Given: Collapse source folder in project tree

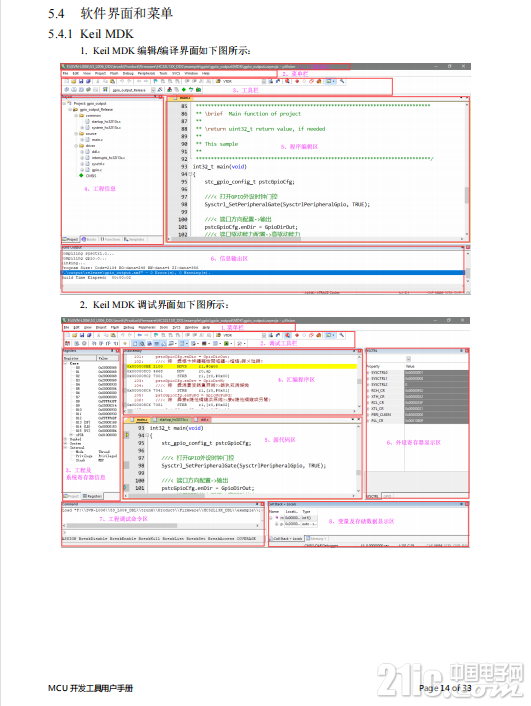Looking at the screenshot, I should point(76,134).
